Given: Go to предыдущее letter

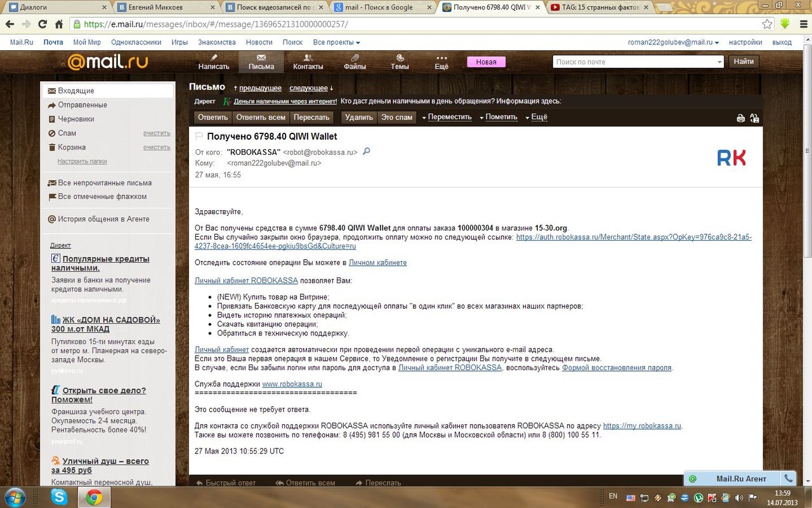Looking at the screenshot, I should [260, 88].
